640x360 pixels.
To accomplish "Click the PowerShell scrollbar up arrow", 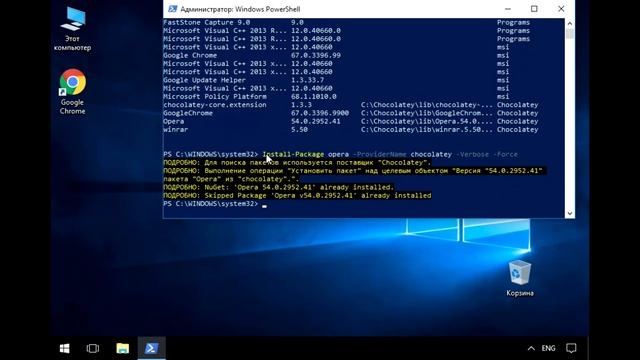I will click(x=570, y=23).
